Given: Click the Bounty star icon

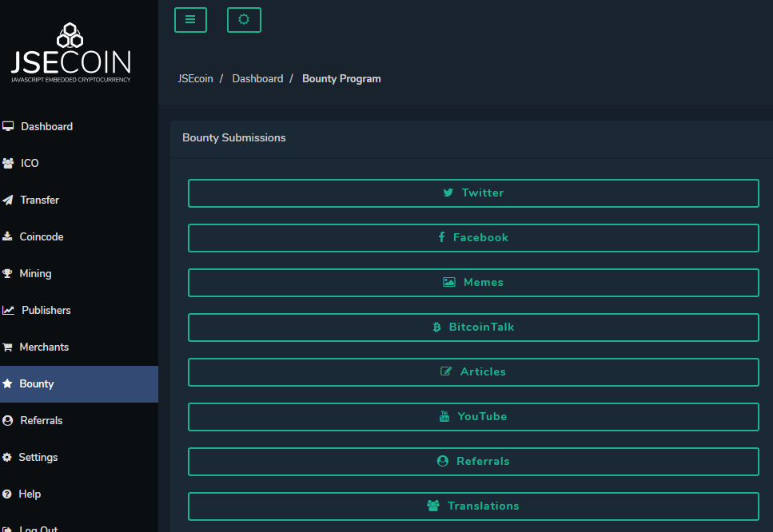Looking at the screenshot, I should [x=8, y=383].
